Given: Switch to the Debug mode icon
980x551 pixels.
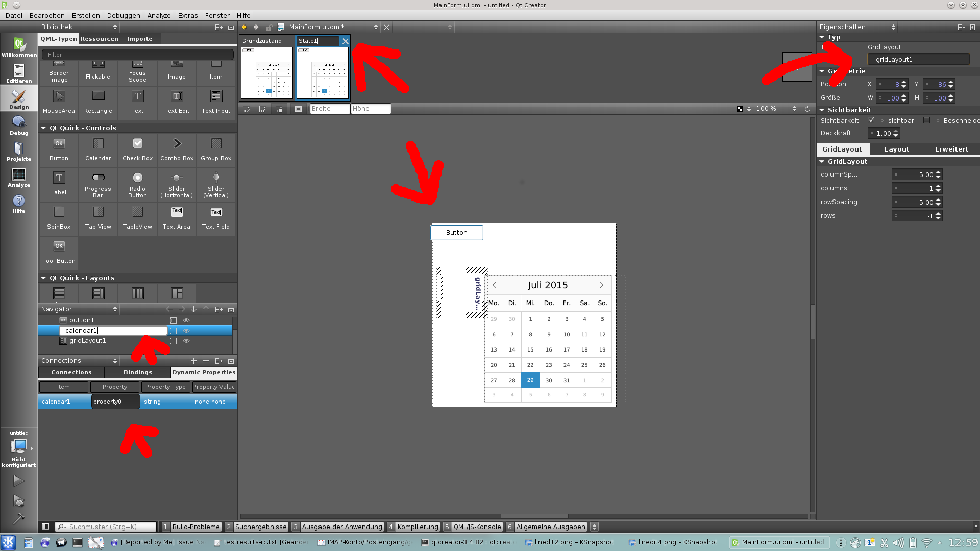Looking at the screenshot, I should [19, 125].
